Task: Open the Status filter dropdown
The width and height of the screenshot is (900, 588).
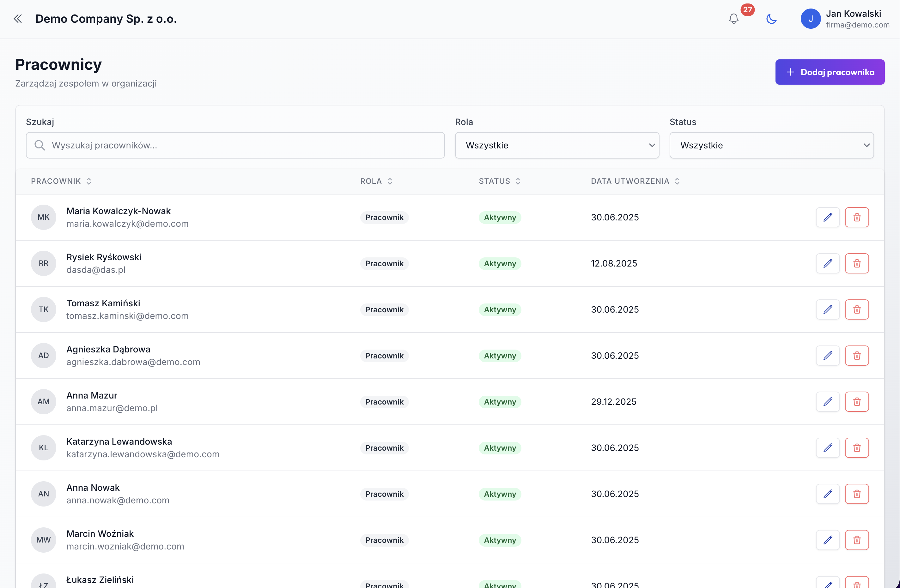Action: 771,145
